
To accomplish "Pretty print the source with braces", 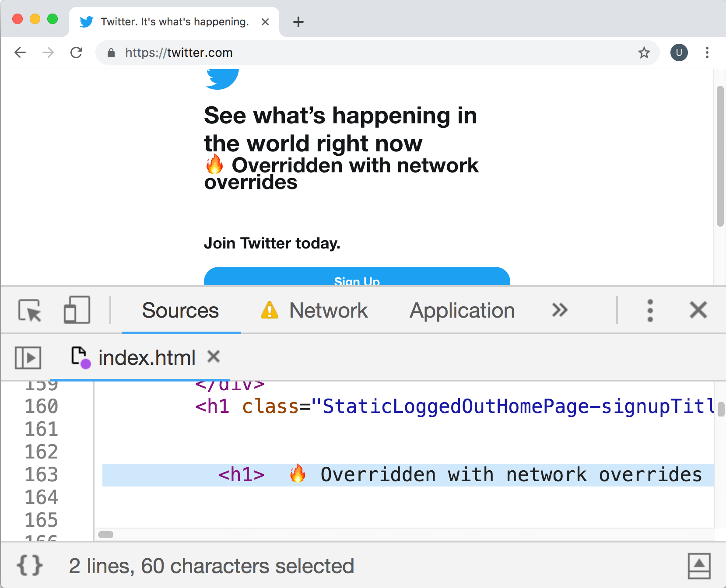I will click(30, 565).
